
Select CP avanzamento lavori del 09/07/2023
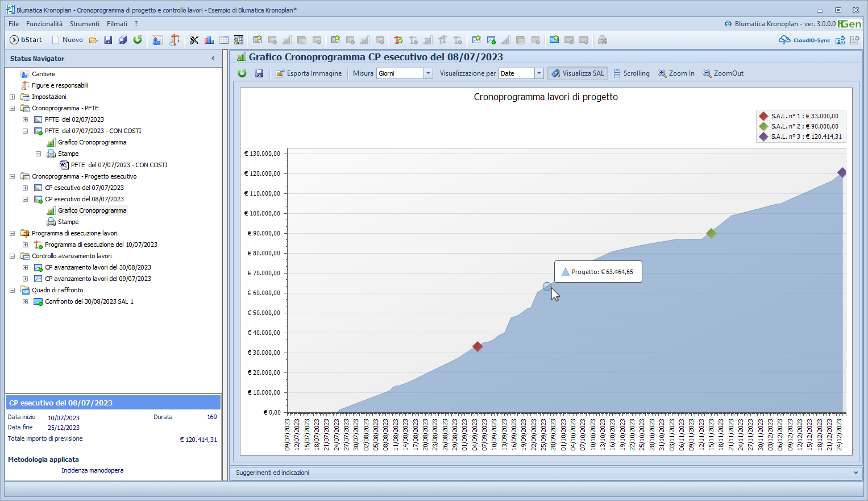[98, 279]
